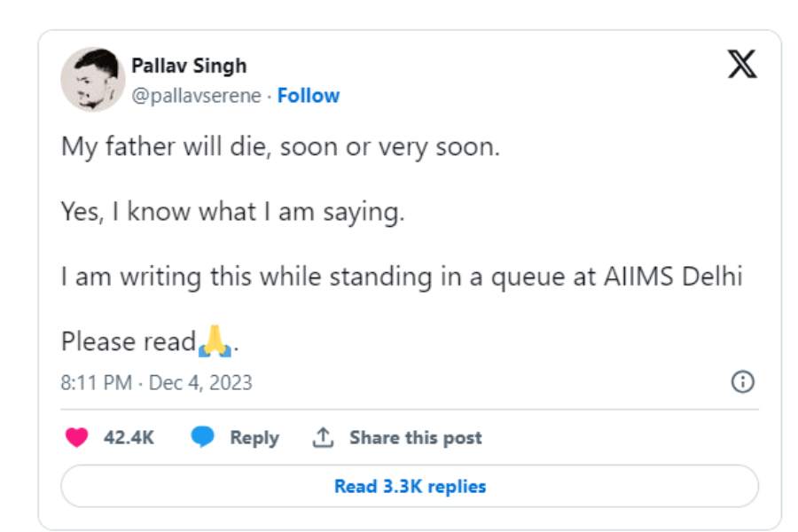The image size is (798, 532).
Task: Open Pallav Singh's profile picture
Action: tap(92, 80)
